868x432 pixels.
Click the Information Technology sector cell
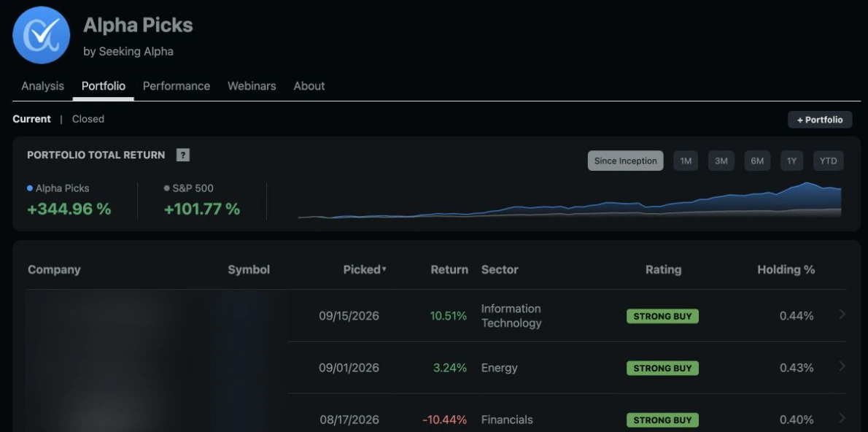point(511,316)
